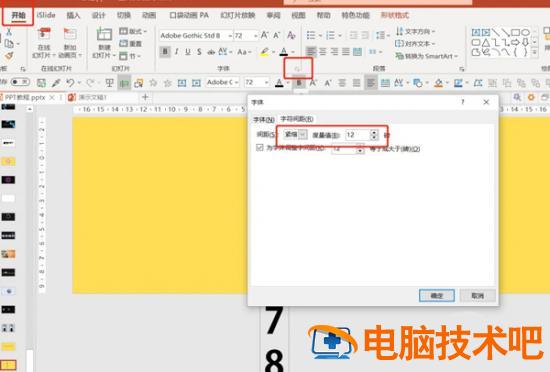
Task: Click the 重置 reset slide button
Action: pyautogui.click(x=130, y=43)
